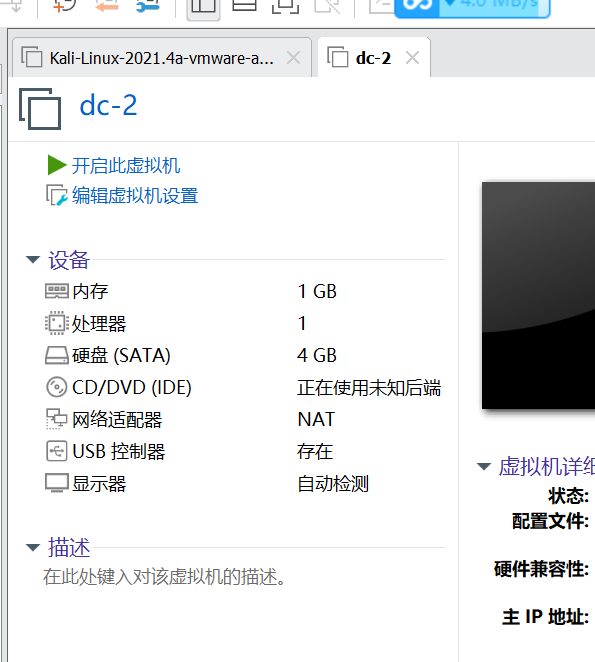Select the dc-2 tab

point(373,58)
